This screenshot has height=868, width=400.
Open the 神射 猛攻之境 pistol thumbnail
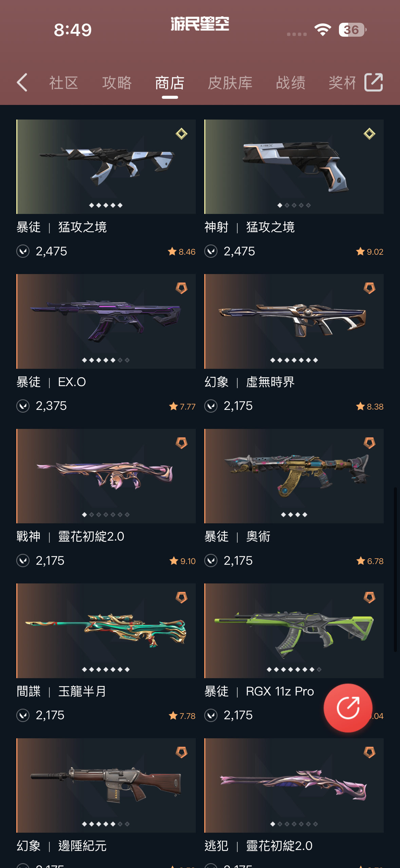[294, 166]
